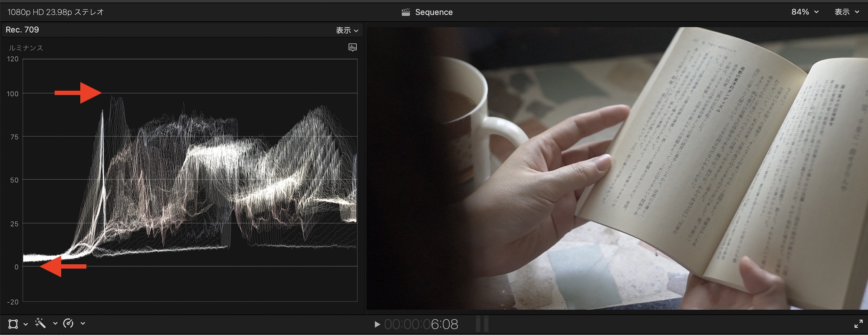The height and width of the screenshot is (335, 868).
Task: Click the 00:00:06:08 timecode field
Action: [421, 324]
